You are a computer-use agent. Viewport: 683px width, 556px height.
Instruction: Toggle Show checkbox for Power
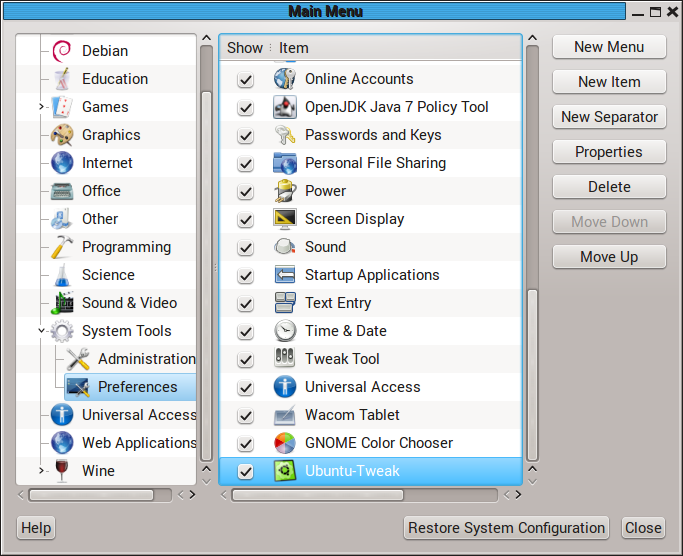point(246,192)
